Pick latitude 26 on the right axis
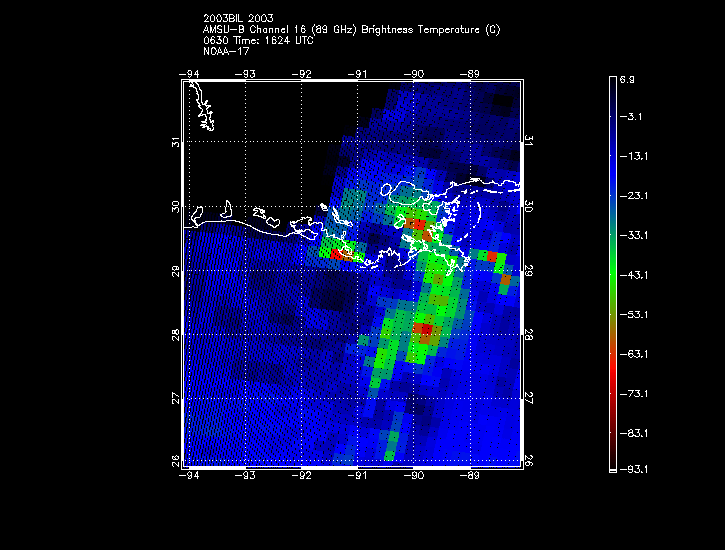 529,461
